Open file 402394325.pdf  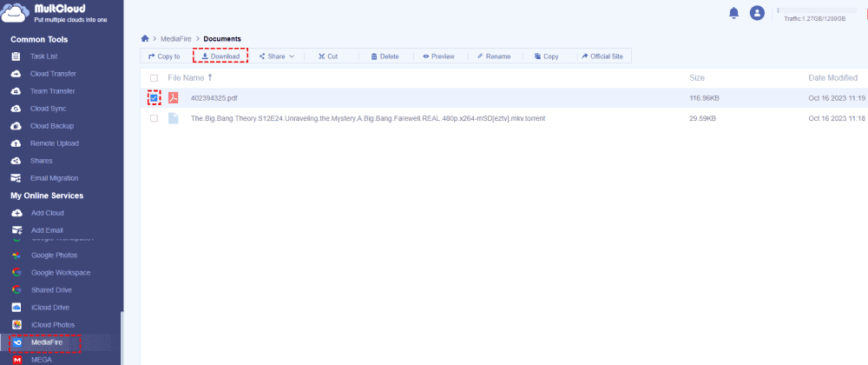click(214, 98)
